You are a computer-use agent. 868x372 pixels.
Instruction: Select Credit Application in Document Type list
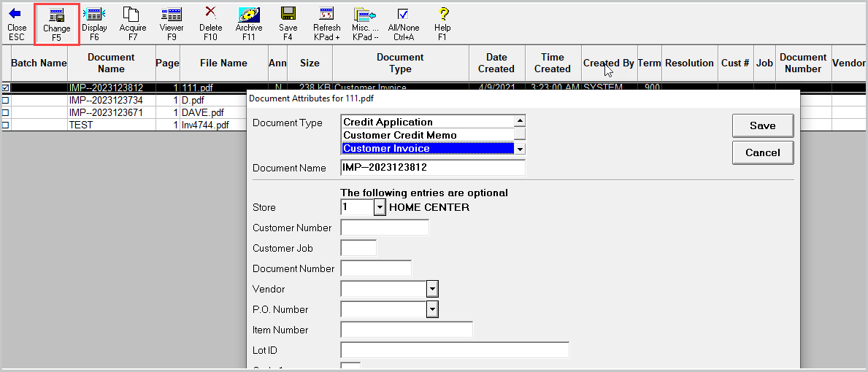coord(427,122)
